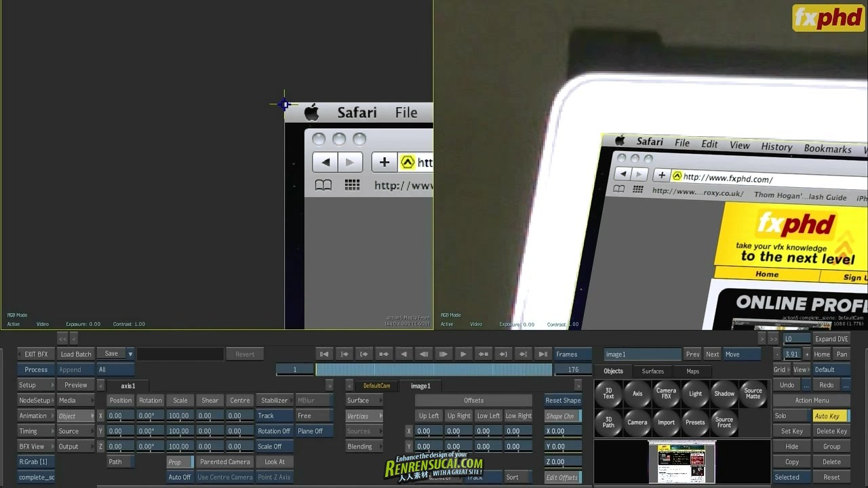The width and height of the screenshot is (868, 488).
Task: Toggle the Shape Chn button
Action: click(x=563, y=416)
